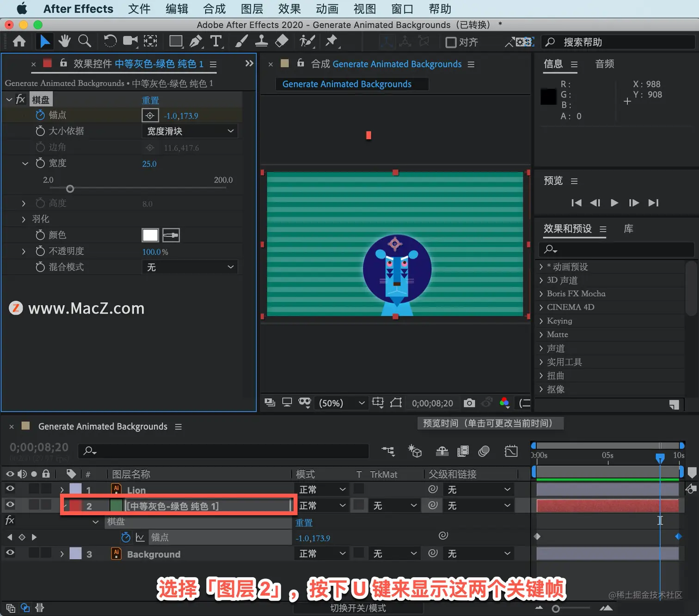Toggle the 宽度 stopwatch in effect controls
Screen dimensions: 699x616
pos(40,163)
